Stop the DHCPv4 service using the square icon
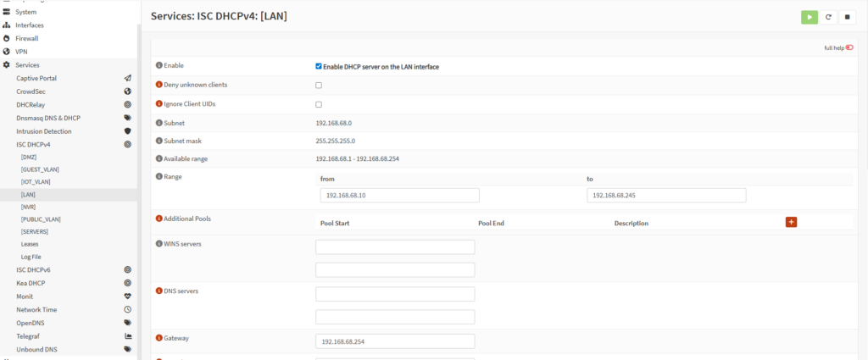868x360 pixels. (x=847, y=16)
